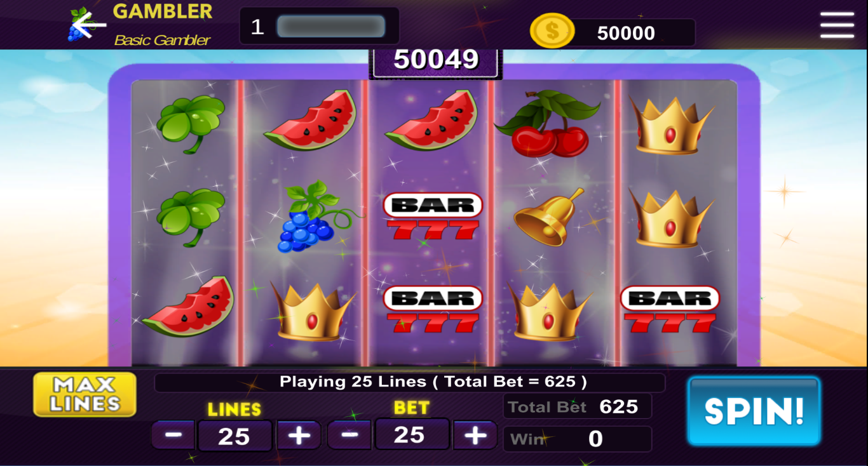Click the level progress bar
This screenshot has width=868, height=466.
pyautogui.click(x=331, y=27)
